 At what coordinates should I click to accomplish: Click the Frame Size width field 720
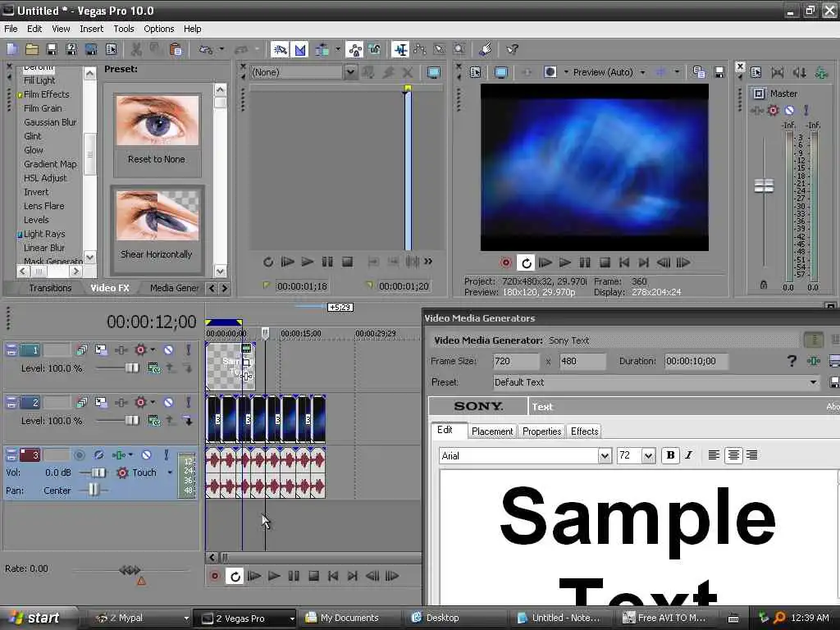516,361
